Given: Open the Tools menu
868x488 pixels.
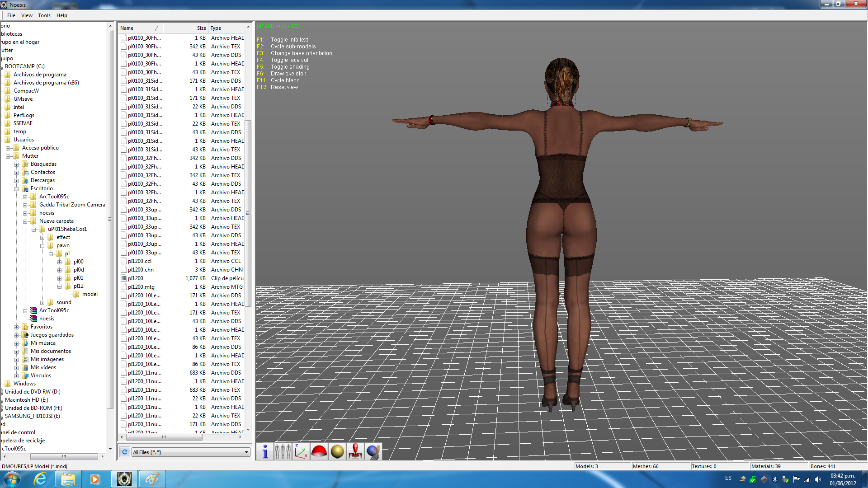Looking at the screenshot, I should pyautogui.click(x=44, y=15).
